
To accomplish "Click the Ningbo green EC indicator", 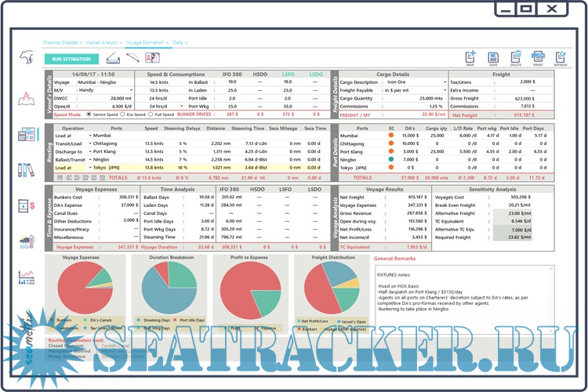I will click(390, 160).
